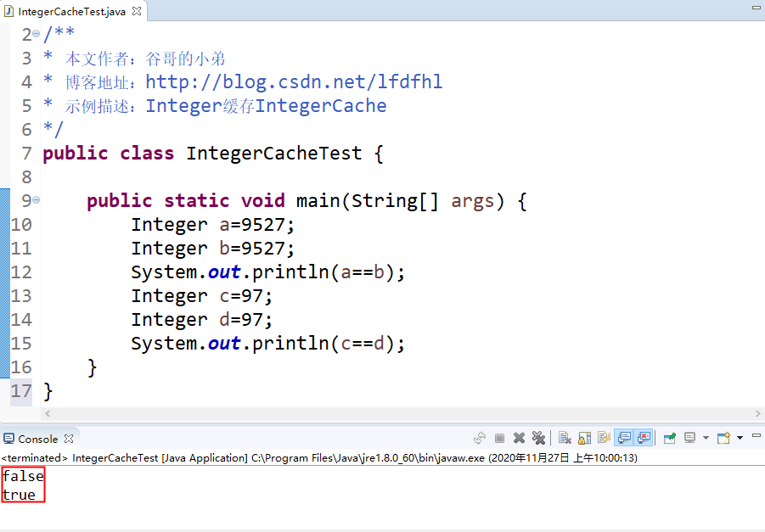
Task: Click the 'true' output line in Console
Action: (x=19, y=495)
